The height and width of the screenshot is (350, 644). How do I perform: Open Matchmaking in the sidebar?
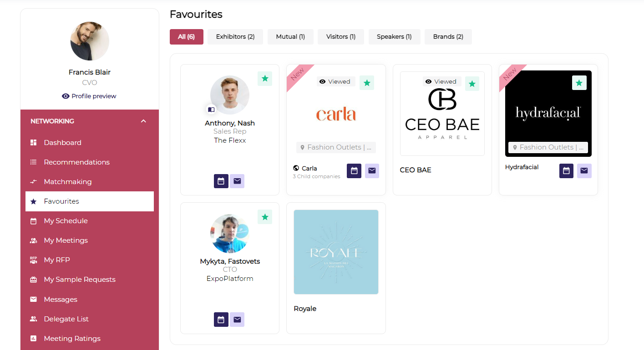(x=67, y=182)
